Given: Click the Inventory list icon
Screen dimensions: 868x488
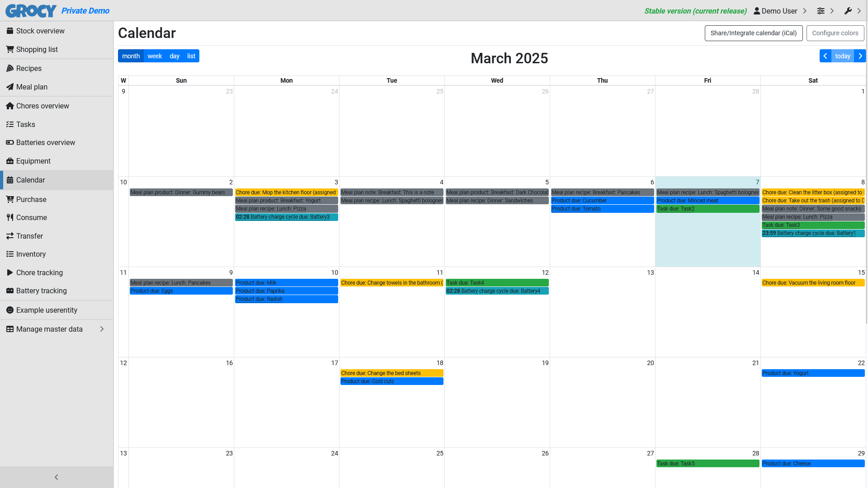Looking at the screenshot, I should coord(10,254).
